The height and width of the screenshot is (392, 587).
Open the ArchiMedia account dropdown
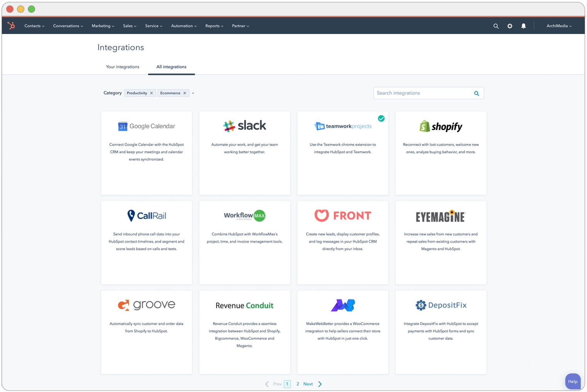pos(559,26)
